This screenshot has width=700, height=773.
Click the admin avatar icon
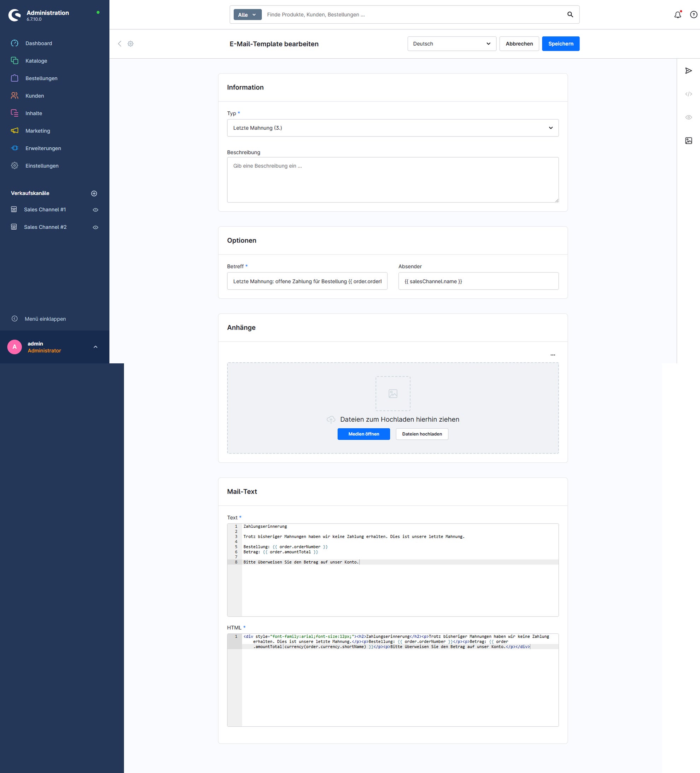pos(14,347)
